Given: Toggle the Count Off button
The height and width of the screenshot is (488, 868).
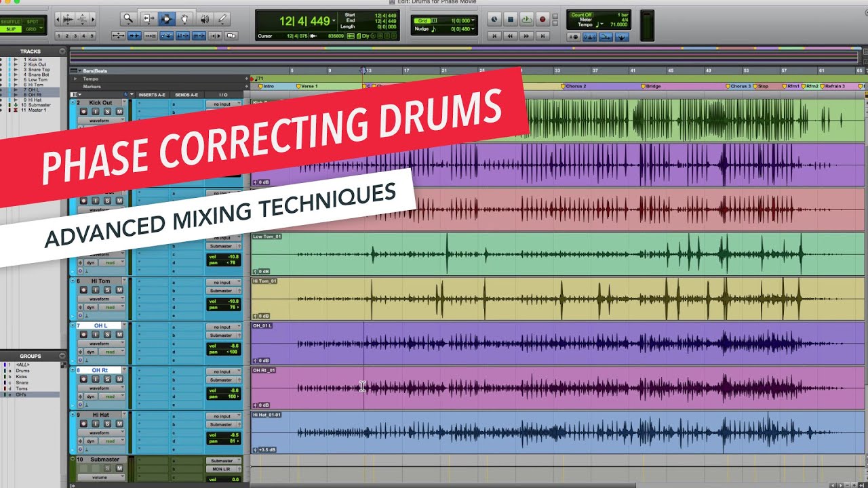Looking at the screenshot, I should 582,15.
